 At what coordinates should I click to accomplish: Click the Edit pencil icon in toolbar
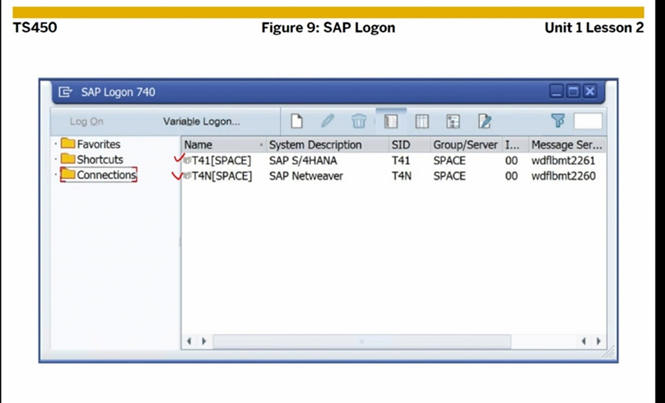click(327, 121)
